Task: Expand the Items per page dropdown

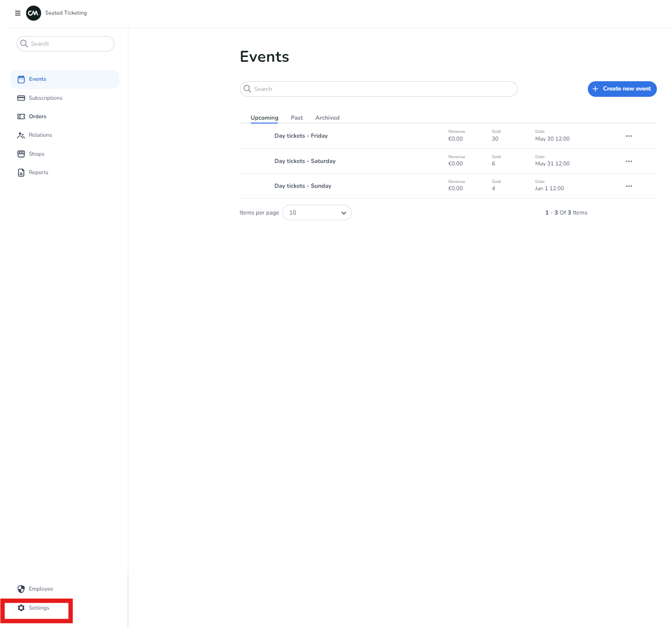Action: [x=317, y=213]
